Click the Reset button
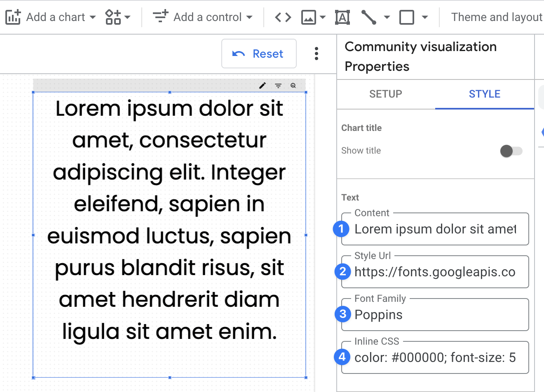Image resolution: width=544 pixels, height=392 pixels. [259, 54]
